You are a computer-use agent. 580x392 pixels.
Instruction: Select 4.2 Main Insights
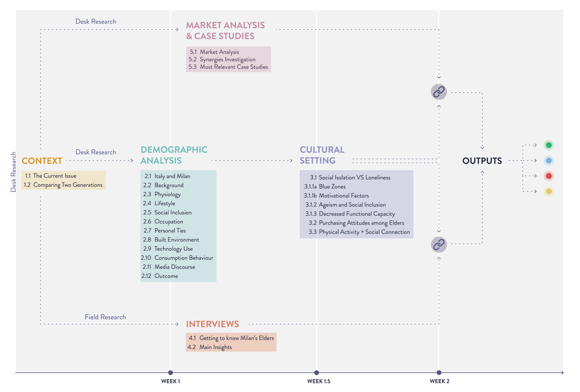[x=209, y=347]
